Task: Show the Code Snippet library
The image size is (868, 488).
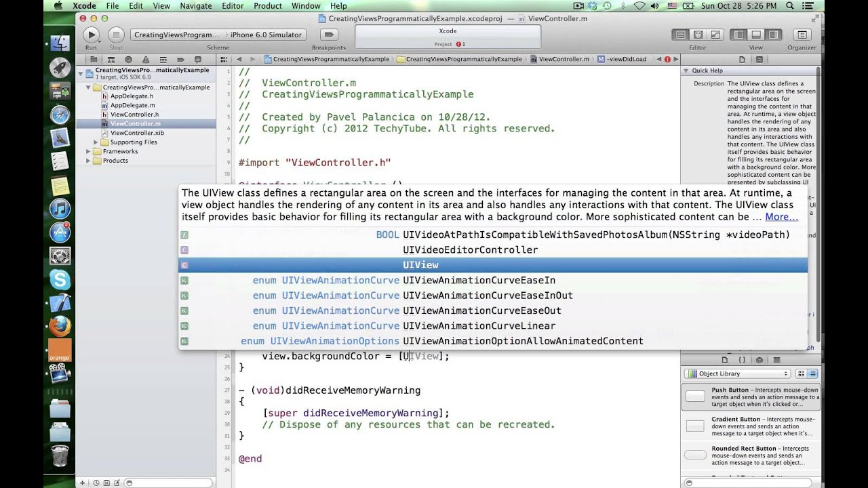Action: [x=742, y=360]
